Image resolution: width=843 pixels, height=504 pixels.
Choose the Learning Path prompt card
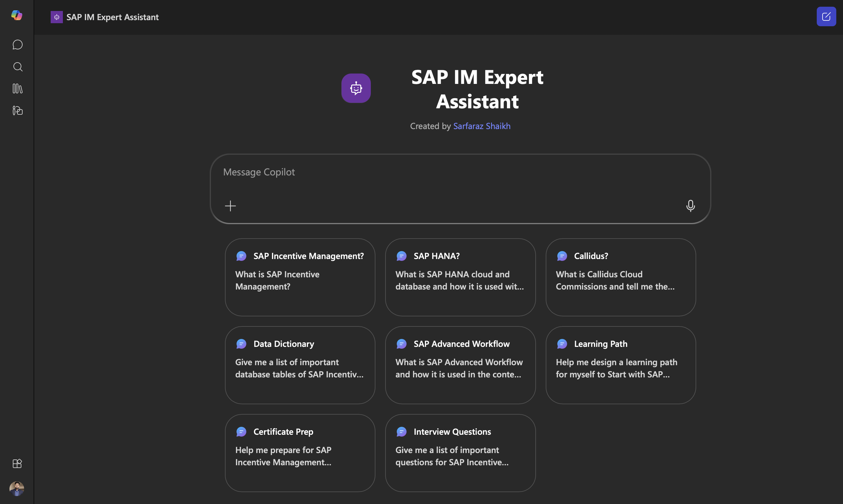tap(620, 365)
